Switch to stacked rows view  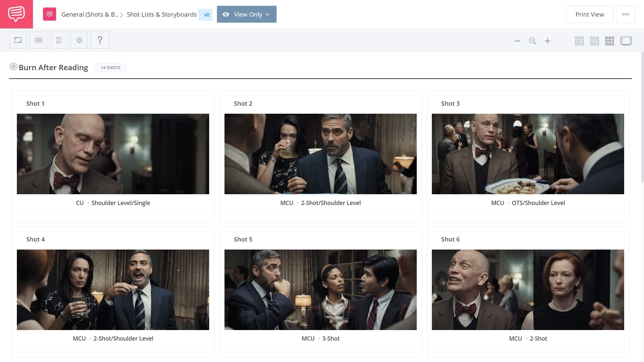pos(594,41)
